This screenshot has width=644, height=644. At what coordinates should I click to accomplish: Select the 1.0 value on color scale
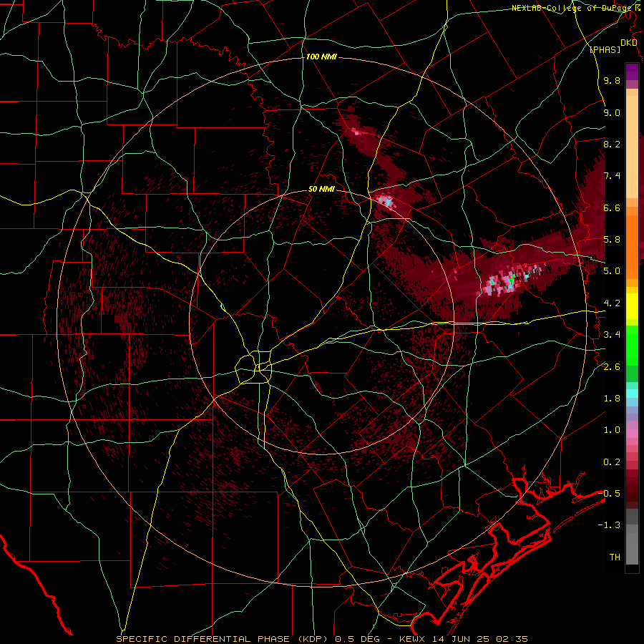612,430
